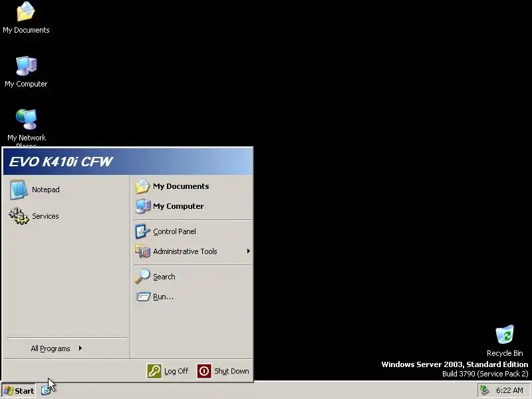The width and height of the screenshot is (532, 399).
Task: Open Control Panel from Start menu
Action: tap(193, 231)
